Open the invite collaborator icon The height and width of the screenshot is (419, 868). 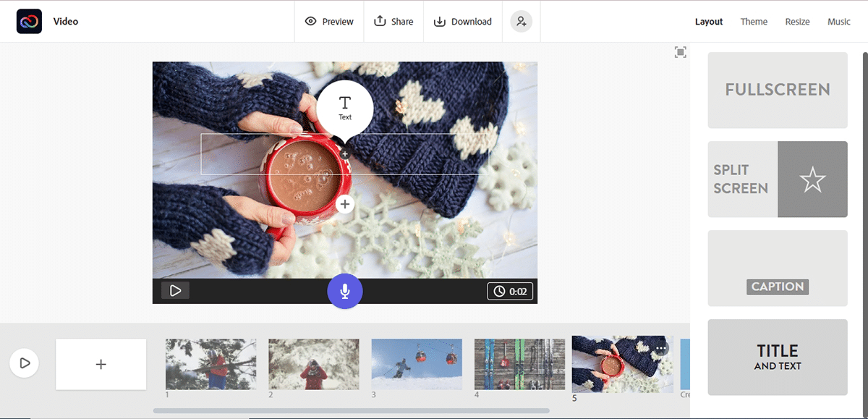[521, 22]
